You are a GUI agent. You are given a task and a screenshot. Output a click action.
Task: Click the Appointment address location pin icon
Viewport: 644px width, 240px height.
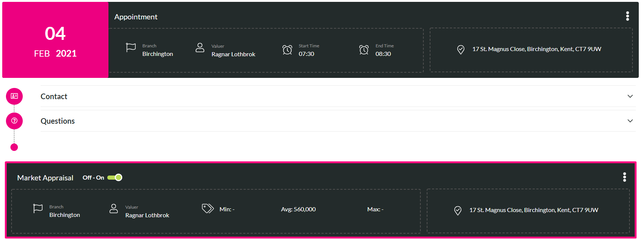pos(461,50)
